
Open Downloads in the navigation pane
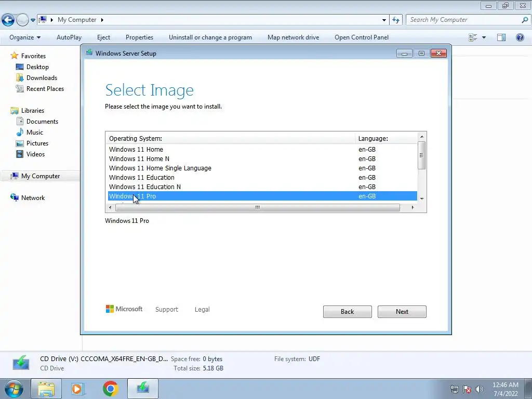click(42, 78)
